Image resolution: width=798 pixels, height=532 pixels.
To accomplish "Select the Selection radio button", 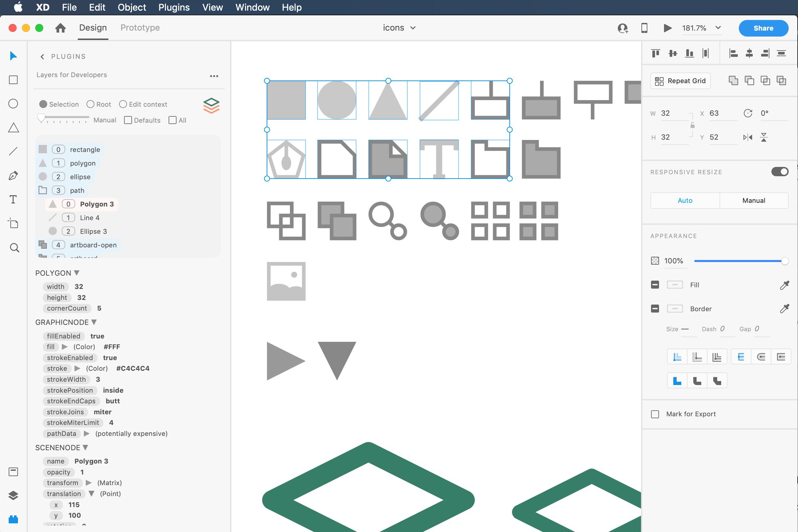I will tap(43, 104).
